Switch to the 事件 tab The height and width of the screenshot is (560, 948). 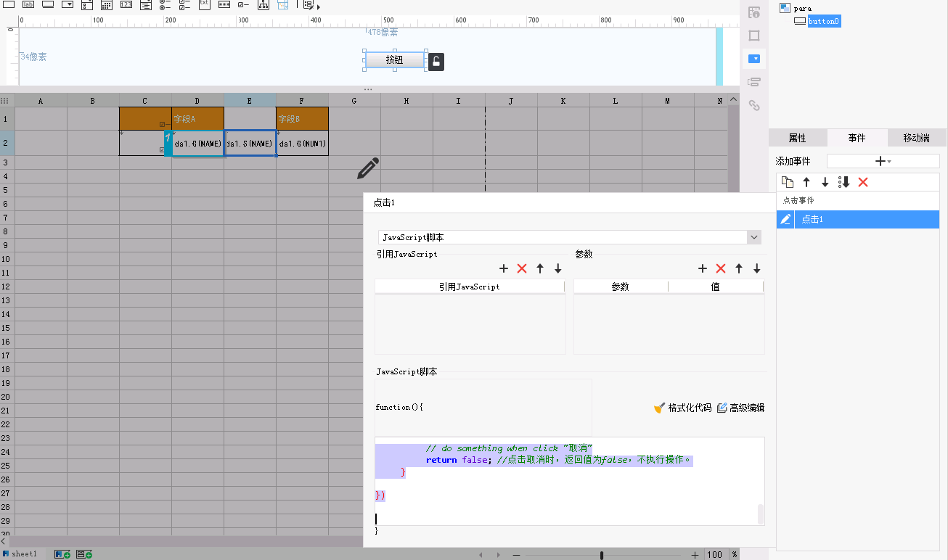tap(857, 138)
